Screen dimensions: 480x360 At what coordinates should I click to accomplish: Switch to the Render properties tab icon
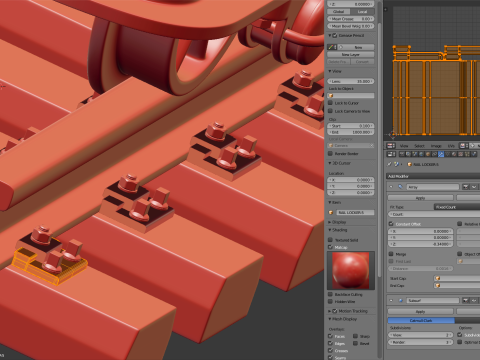[402, 154]
